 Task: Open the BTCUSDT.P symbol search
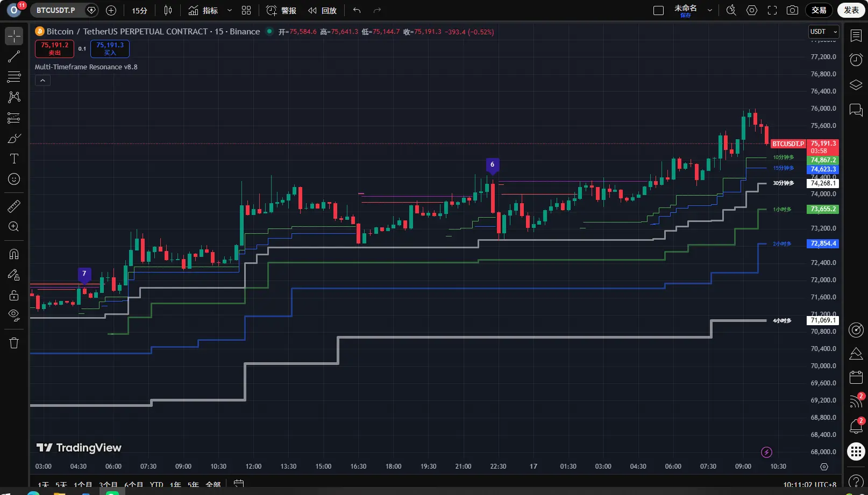(x=56, y=10)
